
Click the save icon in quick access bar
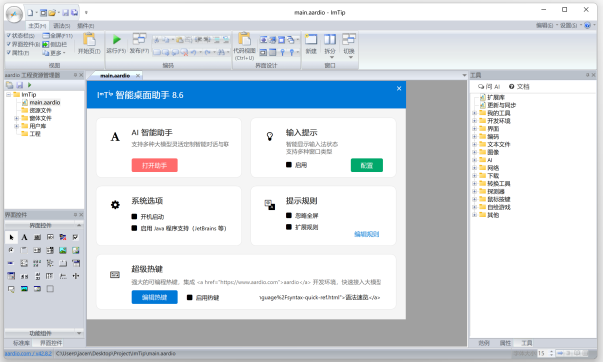pos(65,13)
